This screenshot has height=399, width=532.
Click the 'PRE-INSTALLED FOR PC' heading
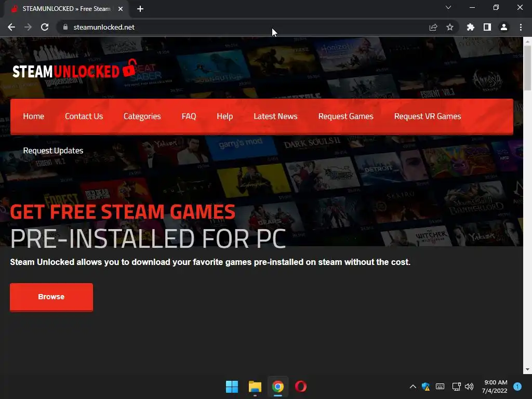pos(148,239)
